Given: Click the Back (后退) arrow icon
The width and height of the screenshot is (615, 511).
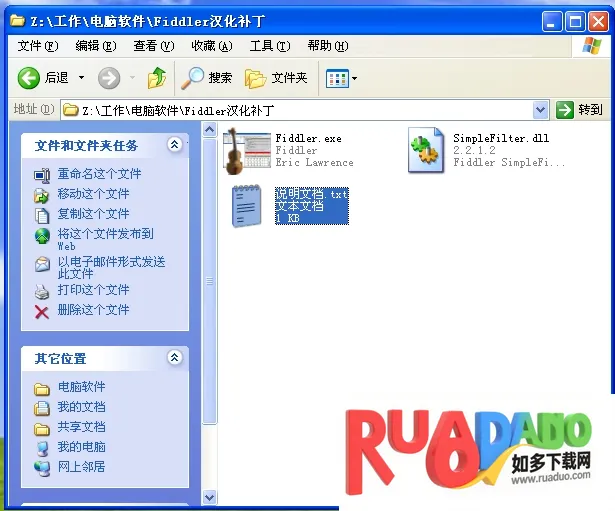Looking at the screenshot, I should click(29, 78).
